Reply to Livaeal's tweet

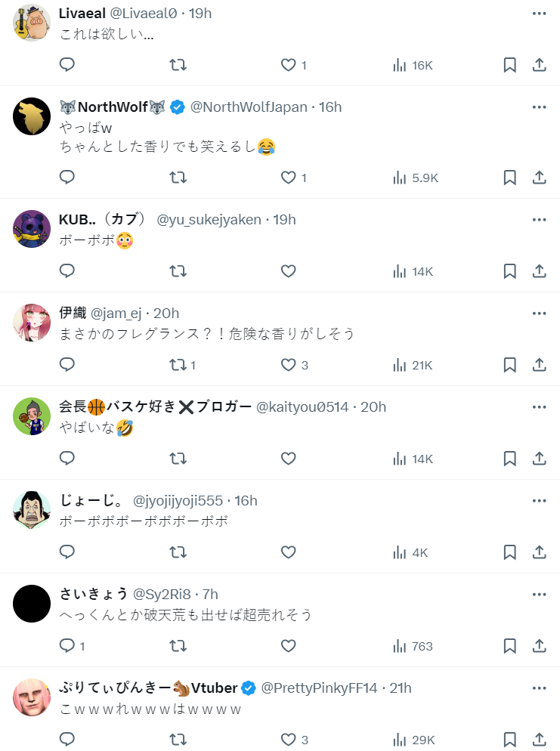[67, 65]
